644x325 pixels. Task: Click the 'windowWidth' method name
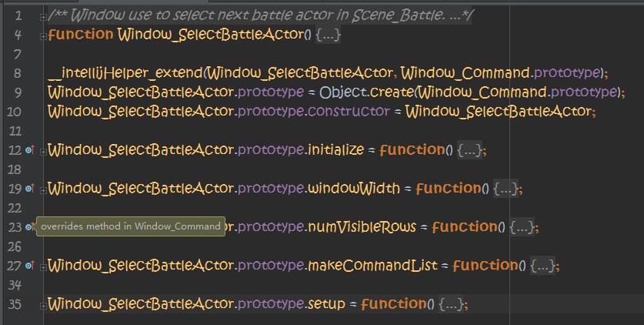tap(354, 189)
